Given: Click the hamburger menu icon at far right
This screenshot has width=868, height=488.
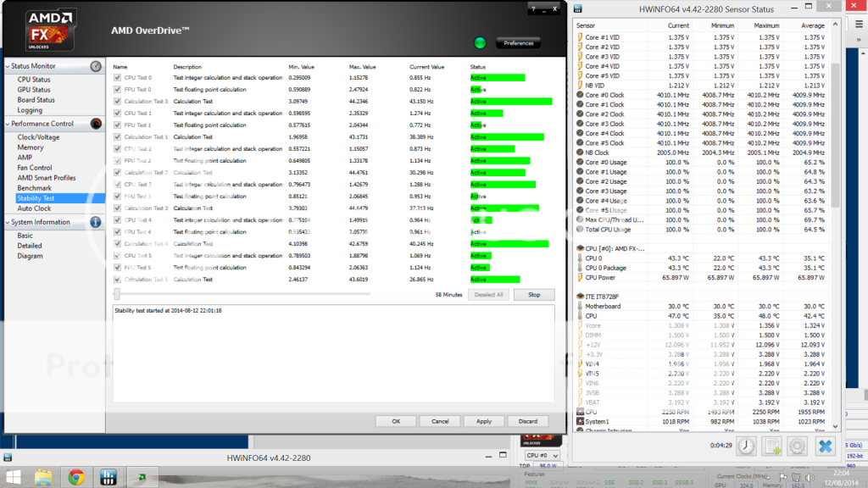Looking at the screenshot, I should coord(859,25).
